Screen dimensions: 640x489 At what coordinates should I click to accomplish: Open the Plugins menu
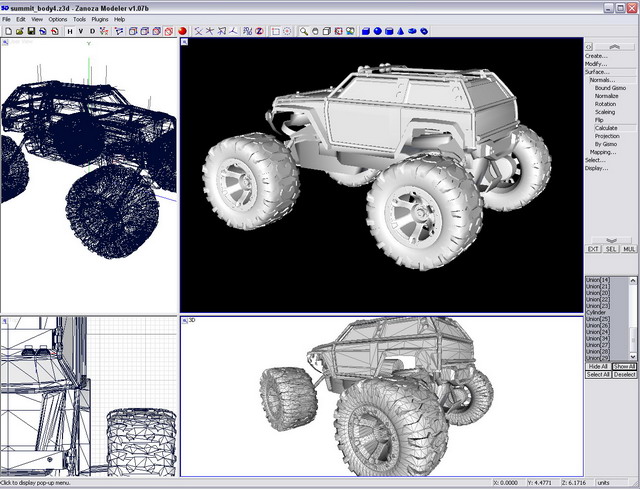(100, 19)
